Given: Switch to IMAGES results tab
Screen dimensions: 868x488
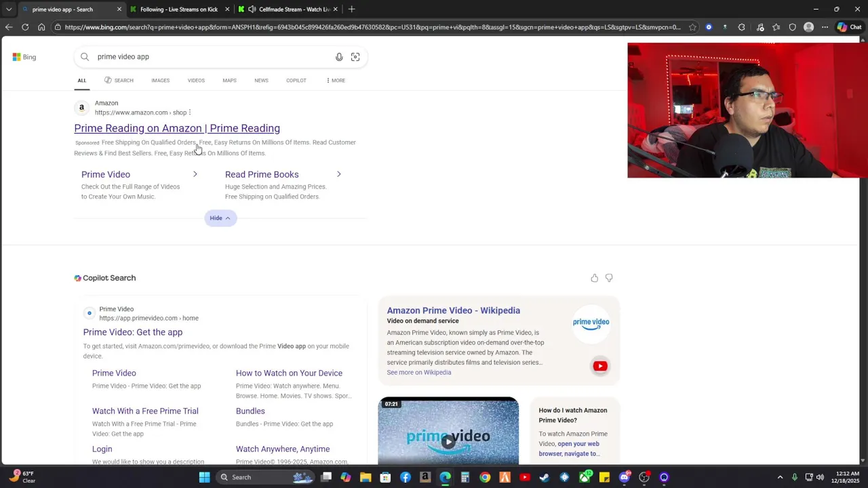Looking at the screenshot, I should point(161,80).
